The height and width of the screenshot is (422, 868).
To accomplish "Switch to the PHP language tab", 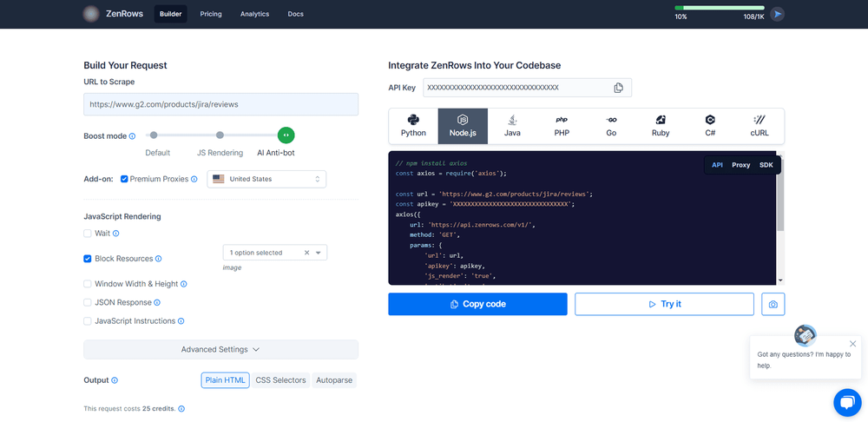I will click(562, 126).
